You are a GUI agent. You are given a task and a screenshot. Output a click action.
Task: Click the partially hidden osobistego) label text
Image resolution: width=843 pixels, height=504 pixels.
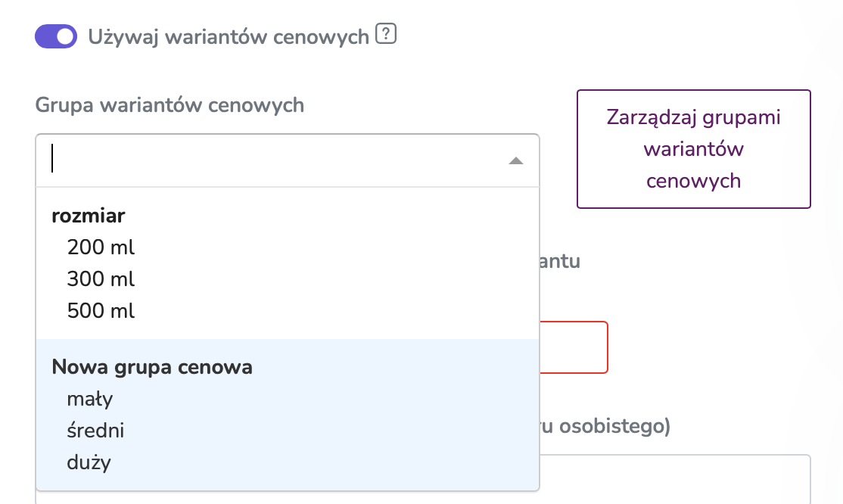pyautogui.click(x=605, y=426)
